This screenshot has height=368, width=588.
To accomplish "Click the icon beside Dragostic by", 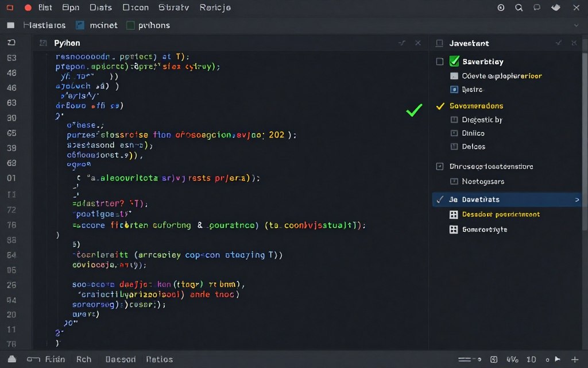I will pos(454,120).
